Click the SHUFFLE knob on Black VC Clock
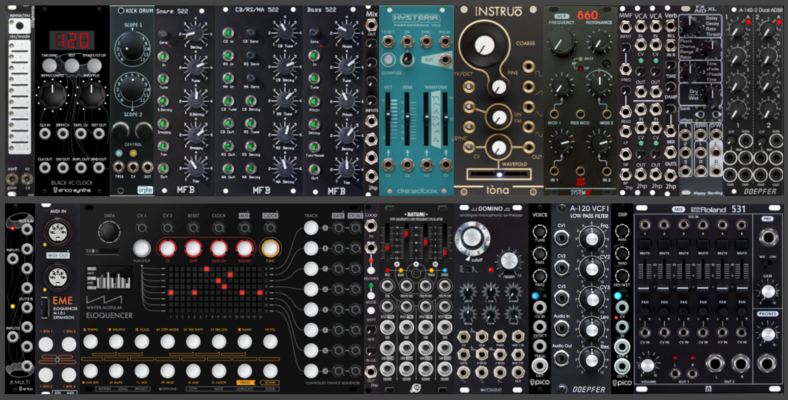The width and height of the screenshot is (788, 400). tap(91, 95)
